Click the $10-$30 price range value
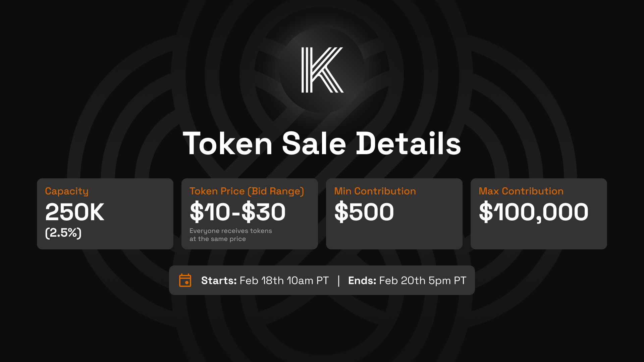 (237, 212)
